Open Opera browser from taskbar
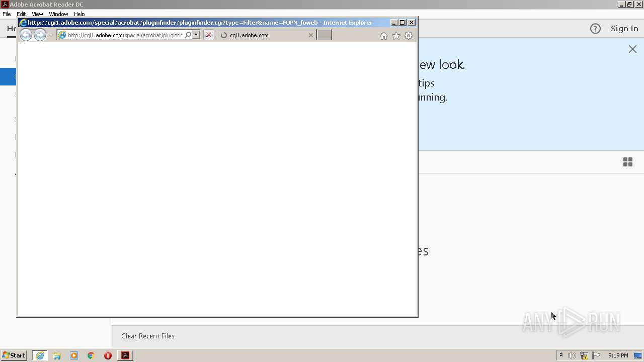Image resolution: width=644 pixels, height=362 pixels. click(x=108, y=355)
